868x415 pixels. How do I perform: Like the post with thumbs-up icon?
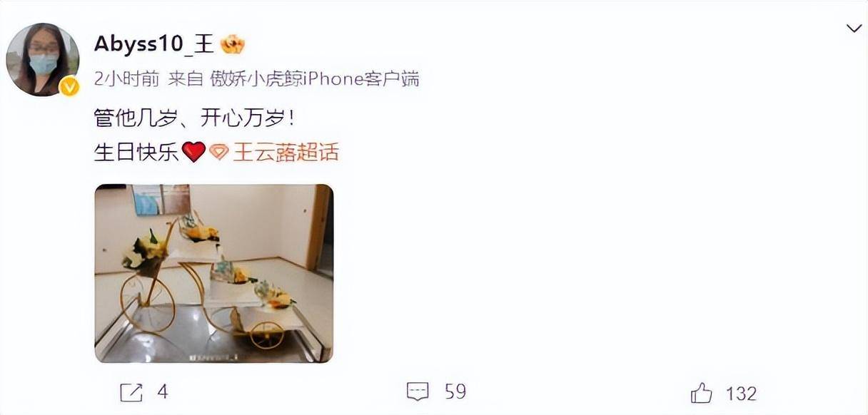[x=702, y=391]
